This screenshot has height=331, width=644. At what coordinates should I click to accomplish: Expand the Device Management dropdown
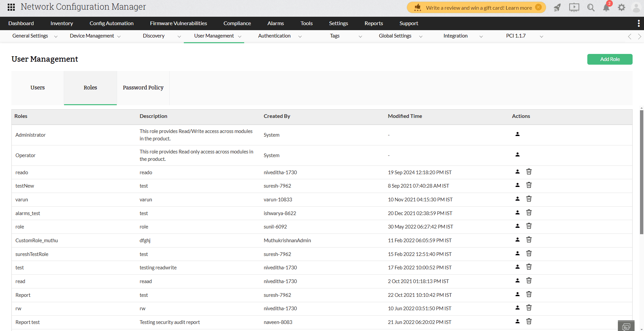click(x=119, y=36)
